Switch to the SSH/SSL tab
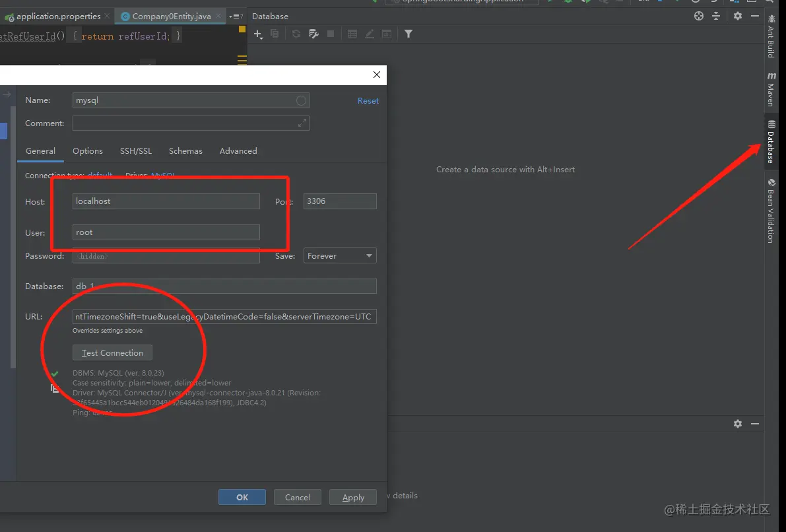Image resolution: width=786 pixels, height=532 pixels. [x=136, y=151]
